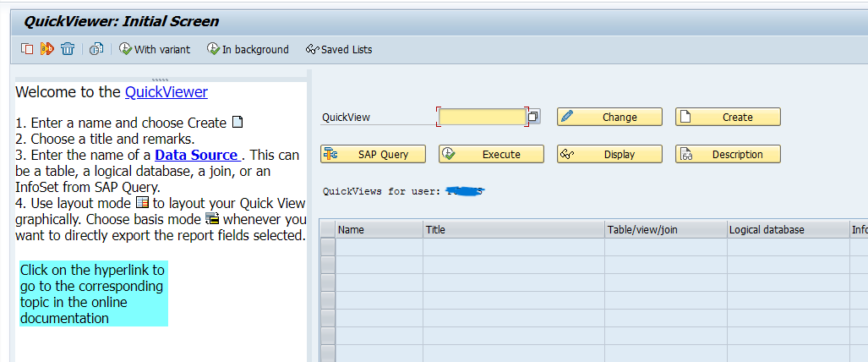
Task: Click the execute with timer icon in toolbar
Action: 97,49
